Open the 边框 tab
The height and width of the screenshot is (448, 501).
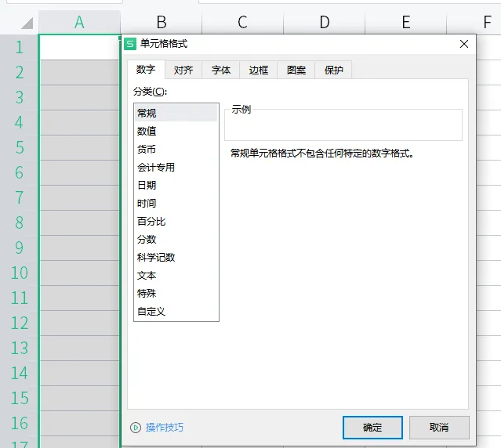pyautogui.click(x=259, y=70)
